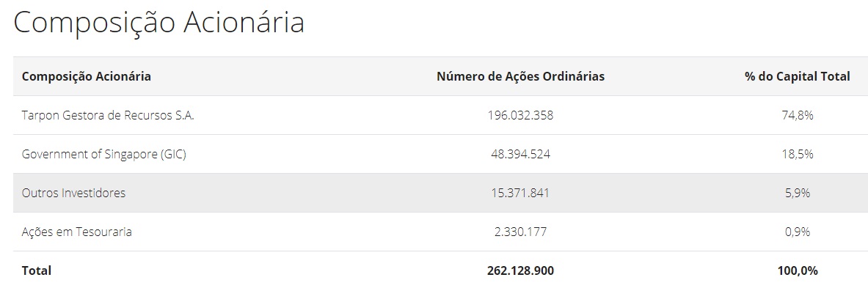
Task: Click the Total row label
Action: point(37,270)
